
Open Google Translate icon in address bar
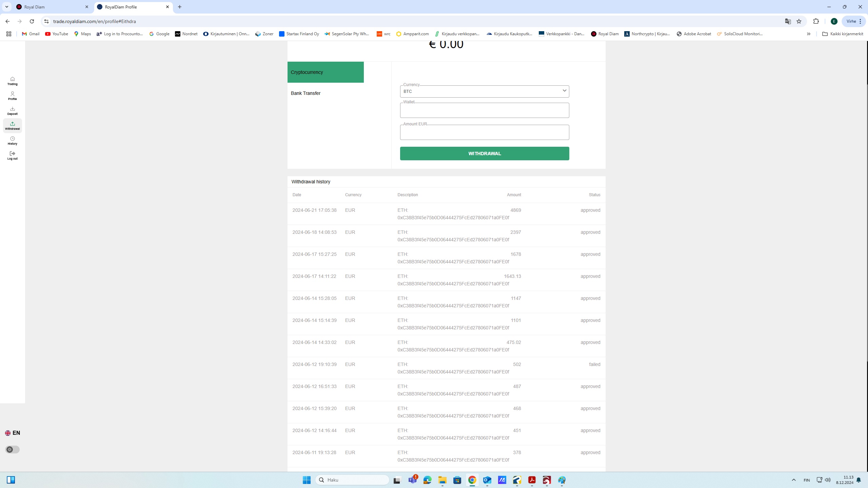788,21
